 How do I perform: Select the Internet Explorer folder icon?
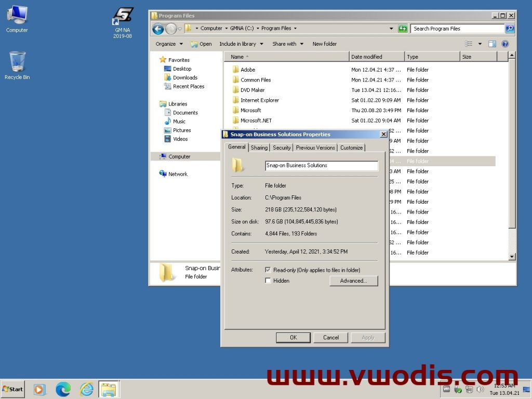click(236, 100)
